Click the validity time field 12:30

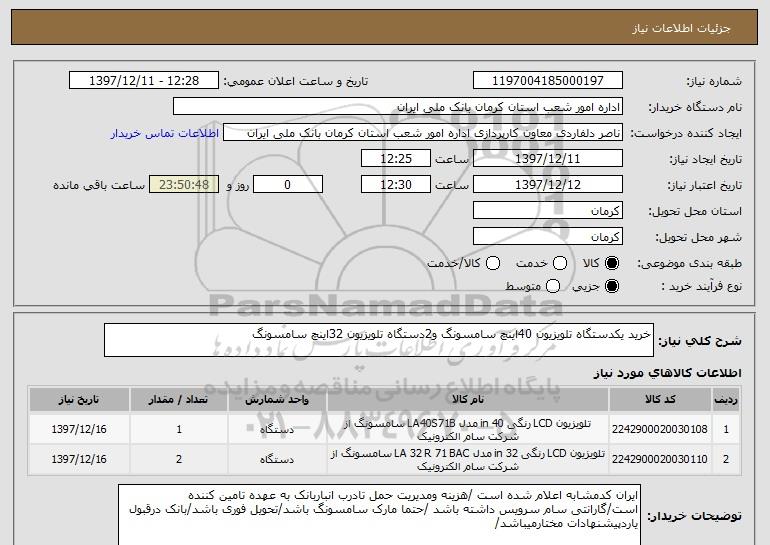396,185
